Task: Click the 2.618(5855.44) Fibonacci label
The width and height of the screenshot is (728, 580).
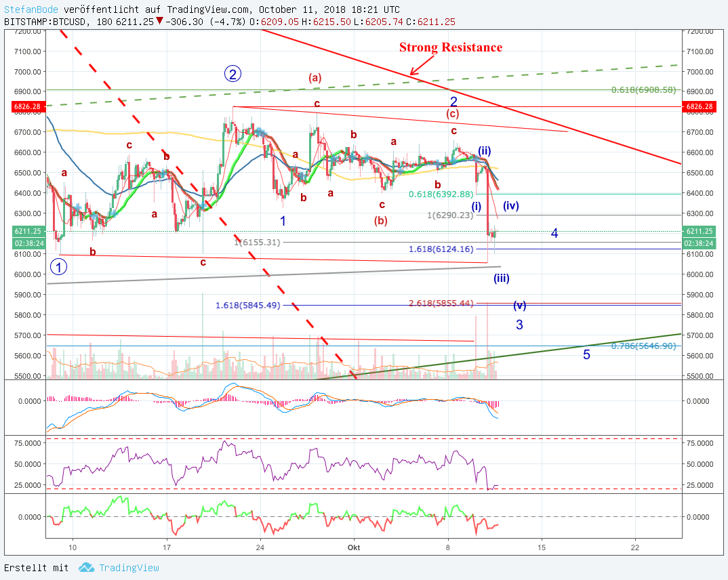Action: (x=441, y=303)
